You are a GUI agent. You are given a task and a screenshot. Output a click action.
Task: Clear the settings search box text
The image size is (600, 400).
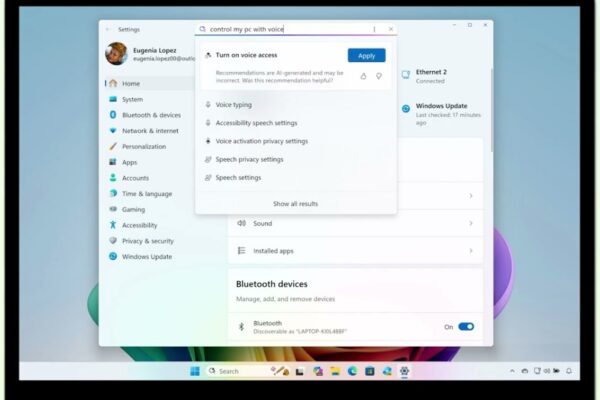(x=391, y=29)
